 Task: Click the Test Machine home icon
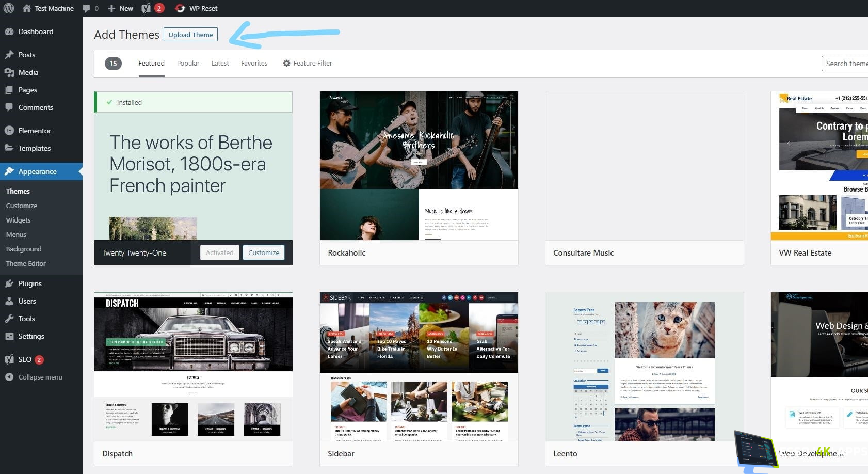click(27, 8)
